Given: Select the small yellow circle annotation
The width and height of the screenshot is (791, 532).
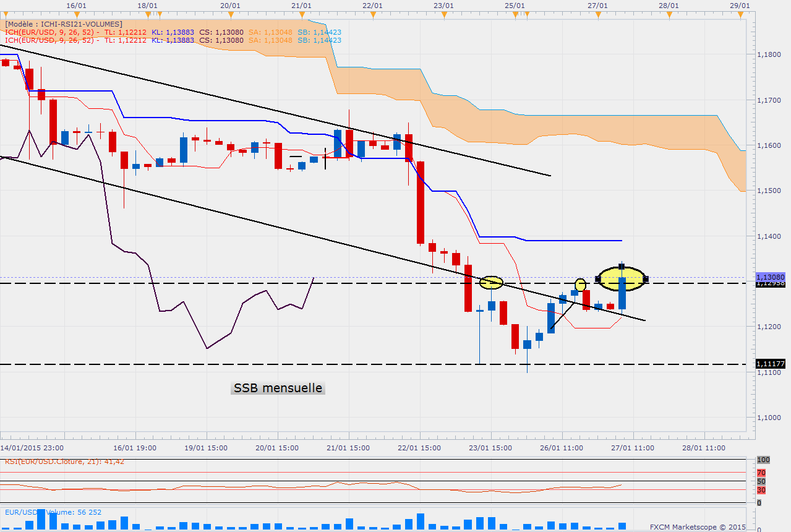Looking at the screenshot, I should [x=580, y=285].
